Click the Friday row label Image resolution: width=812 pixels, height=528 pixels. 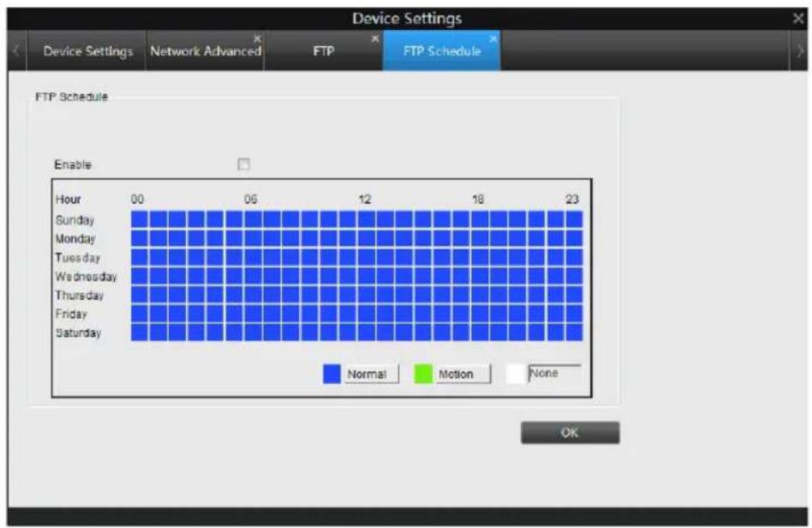click(71, 313)
